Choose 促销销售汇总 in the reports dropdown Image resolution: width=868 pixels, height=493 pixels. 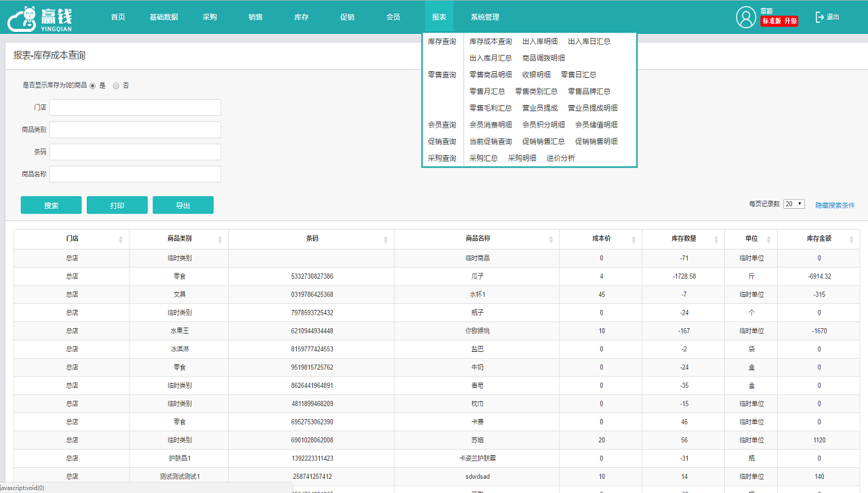point(543,142)
